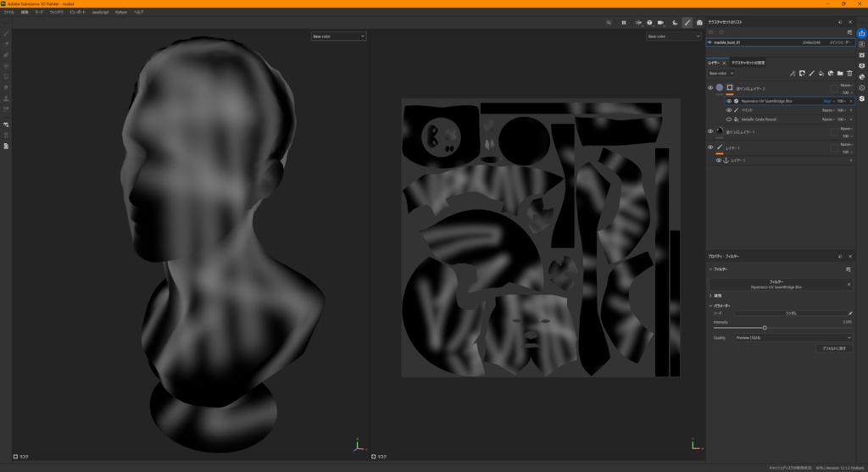This screenshot has height=472, width=868.
Task: Select the Eraser tool in left toolbar
Action: point(6,44)
